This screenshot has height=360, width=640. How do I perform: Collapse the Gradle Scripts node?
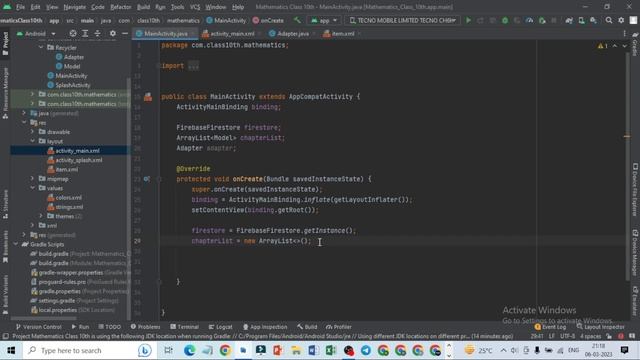(16, 244)
